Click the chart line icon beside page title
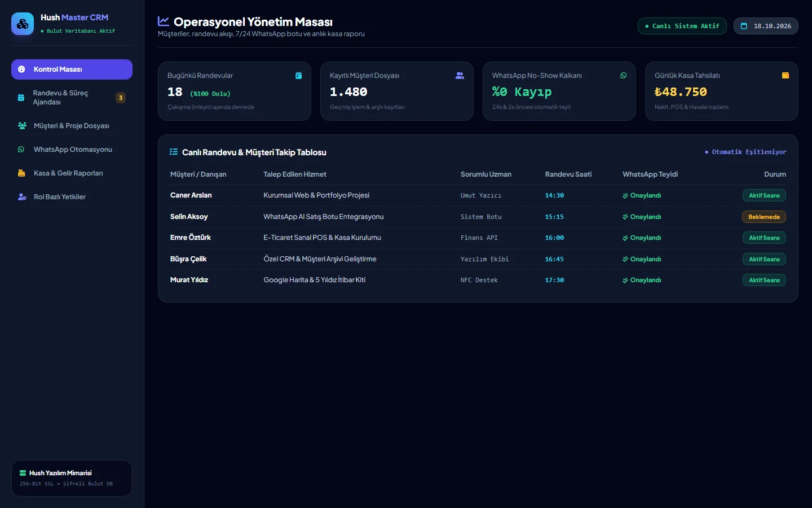The image size is (812, 508). coord(164,21)
